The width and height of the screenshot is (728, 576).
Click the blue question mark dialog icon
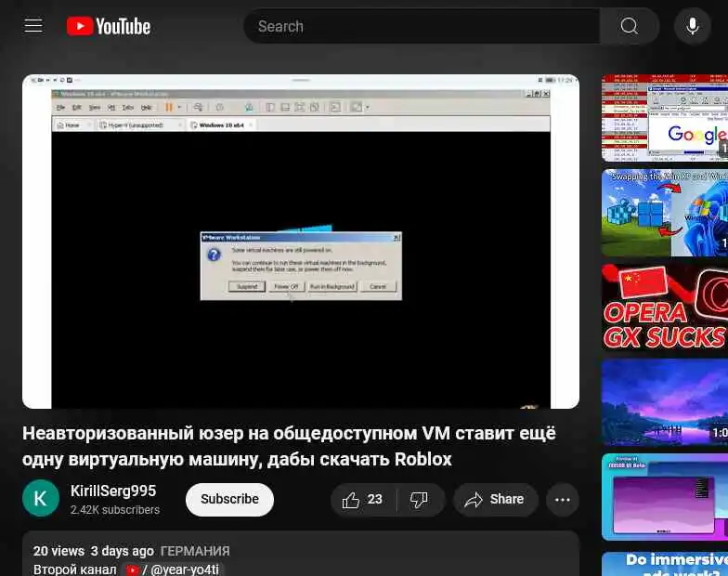[x=214, y=255]
